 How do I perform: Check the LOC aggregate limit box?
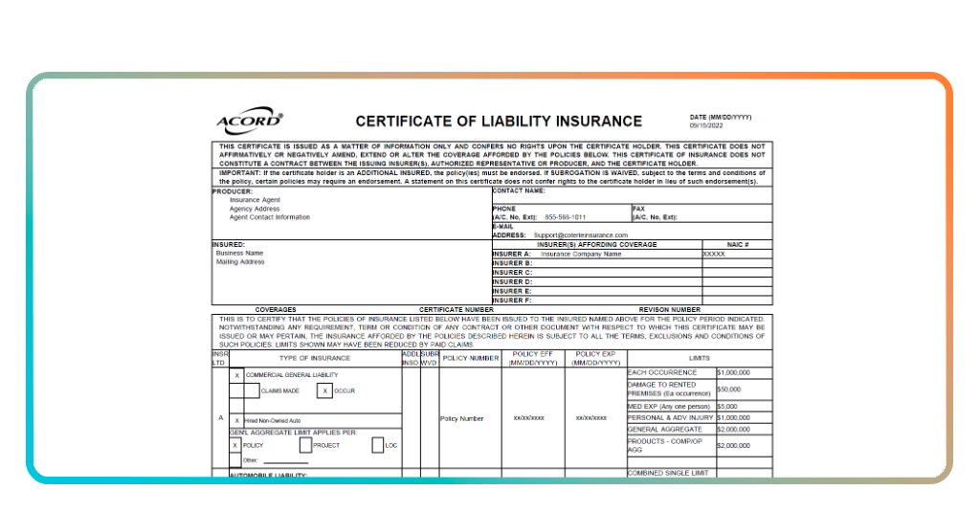[377, 445]
